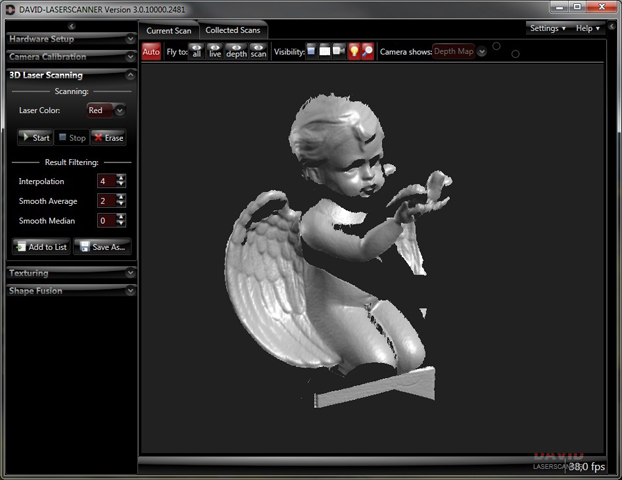Toggle the camera visibility icon
Viewport: 622px width, 480px height.
[x=339, y=51]
